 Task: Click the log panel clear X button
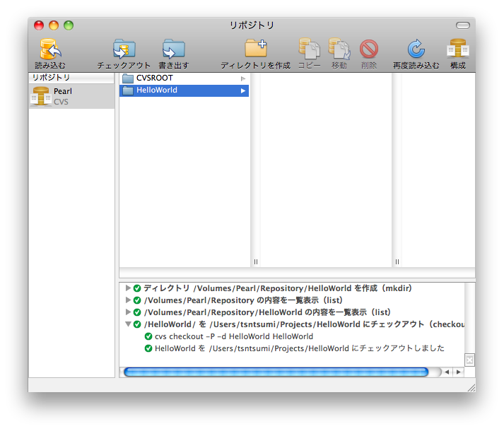coord(469,360)
